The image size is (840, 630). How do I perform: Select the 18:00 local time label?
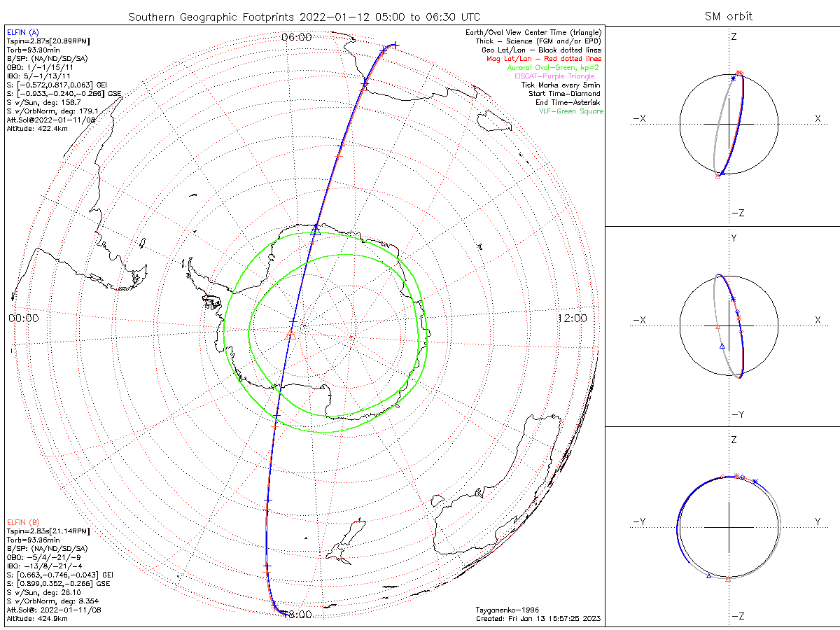pos(296,614)
